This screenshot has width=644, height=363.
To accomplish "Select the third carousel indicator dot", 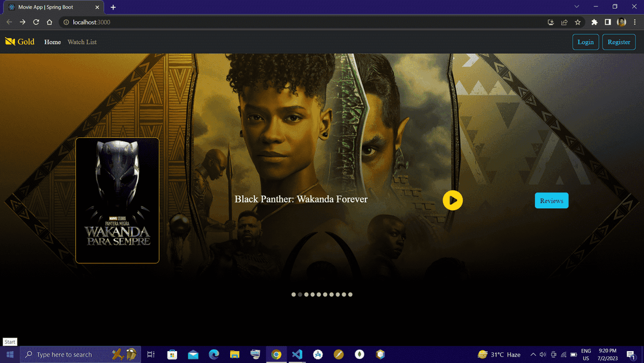I will [306, 294].
